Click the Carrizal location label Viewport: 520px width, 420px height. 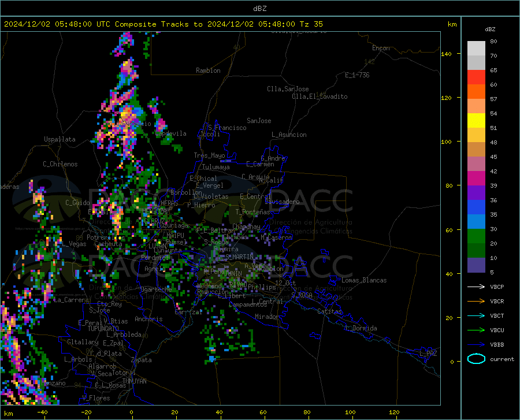pos(188,312)
